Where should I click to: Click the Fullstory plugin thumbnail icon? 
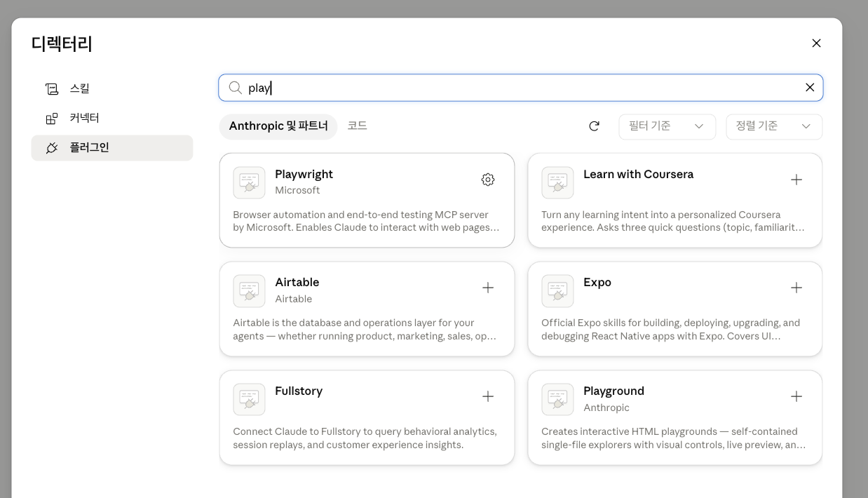249,399
